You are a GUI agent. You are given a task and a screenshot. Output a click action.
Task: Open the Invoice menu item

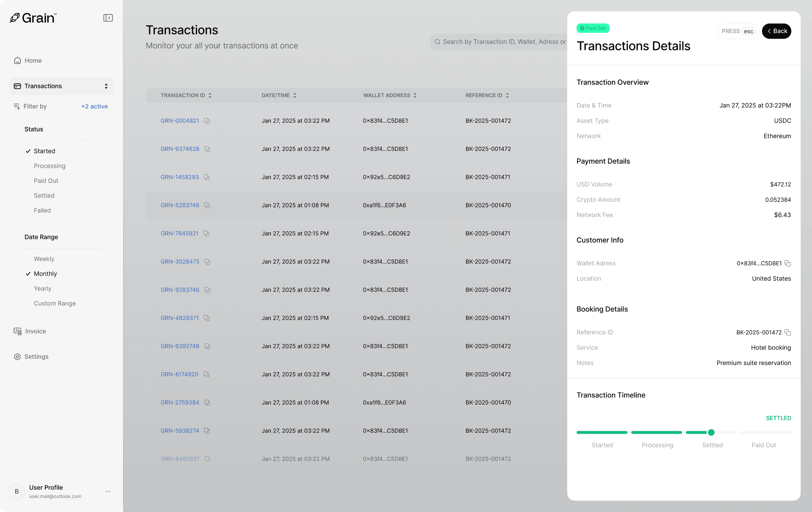35,331
